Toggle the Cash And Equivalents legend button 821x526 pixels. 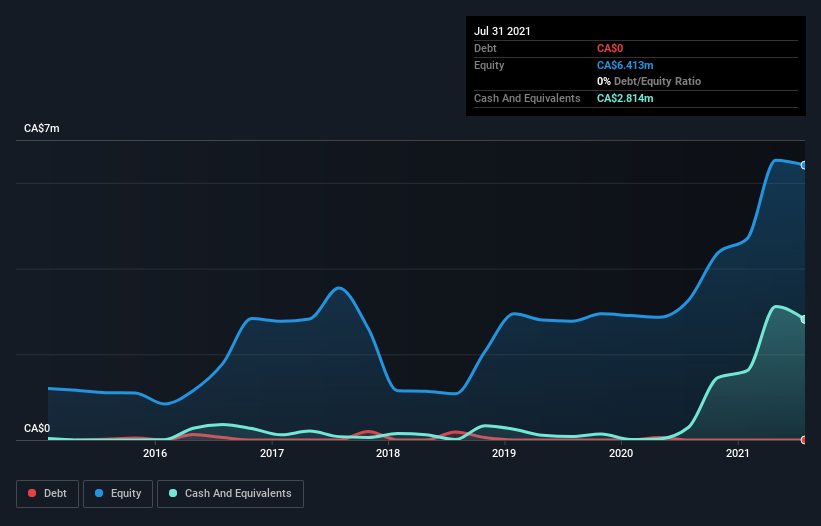230,494
